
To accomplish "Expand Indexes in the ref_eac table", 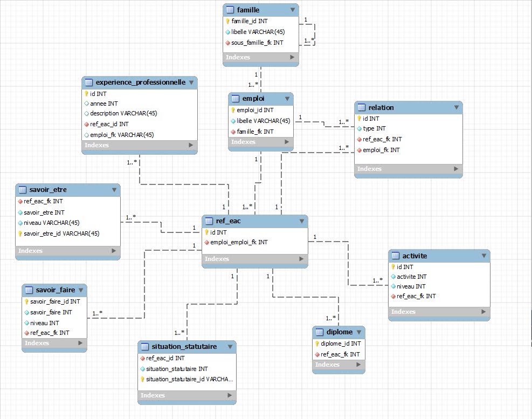I will click(301, 259).
